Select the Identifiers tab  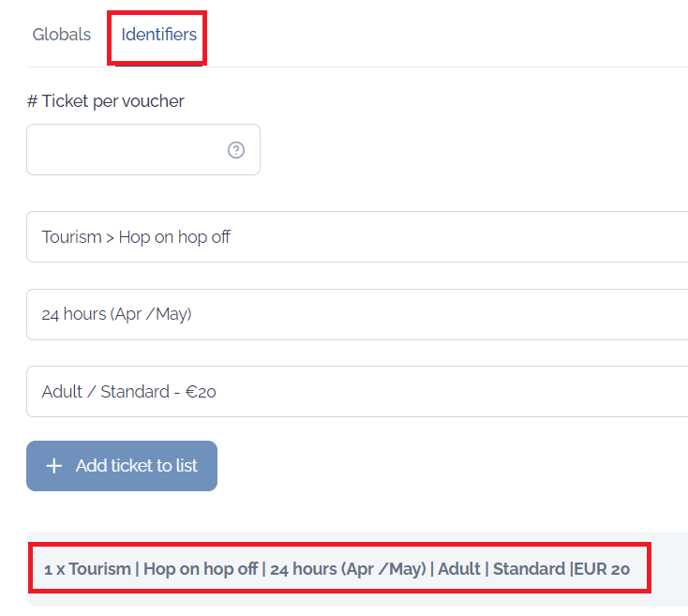coord(158,34)
